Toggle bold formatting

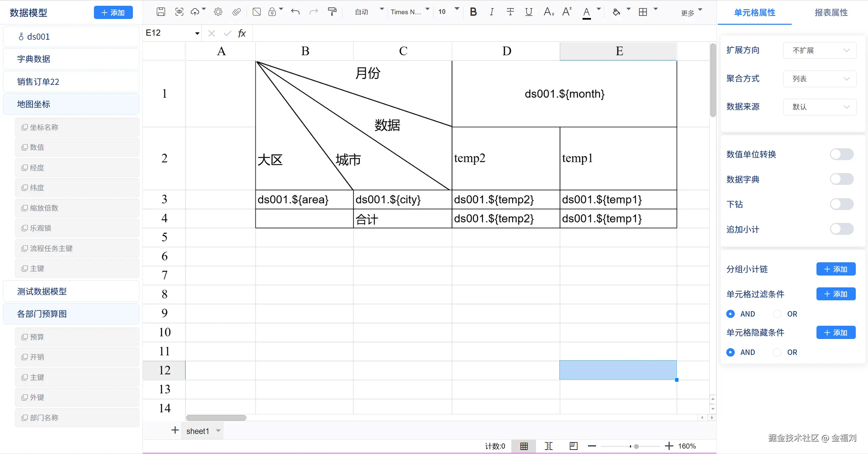473,12
